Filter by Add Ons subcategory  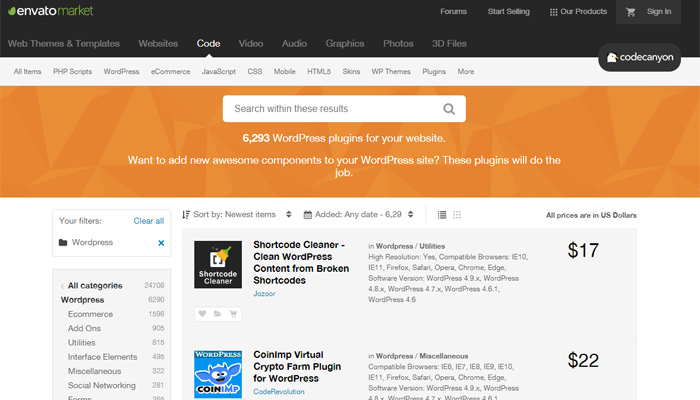[x=84, y=329]
